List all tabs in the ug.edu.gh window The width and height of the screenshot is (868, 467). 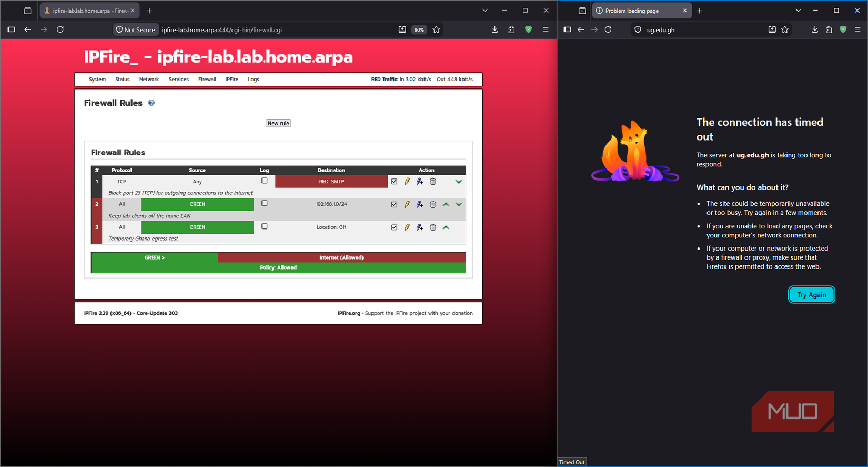[x=798, y=11]
